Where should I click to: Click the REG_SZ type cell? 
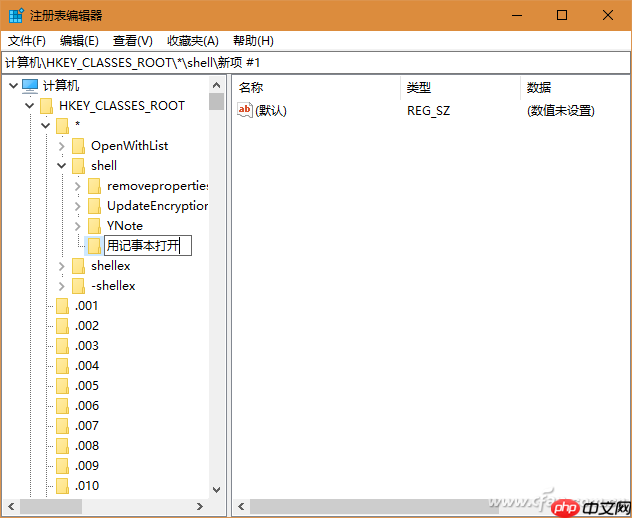(428, 110)
